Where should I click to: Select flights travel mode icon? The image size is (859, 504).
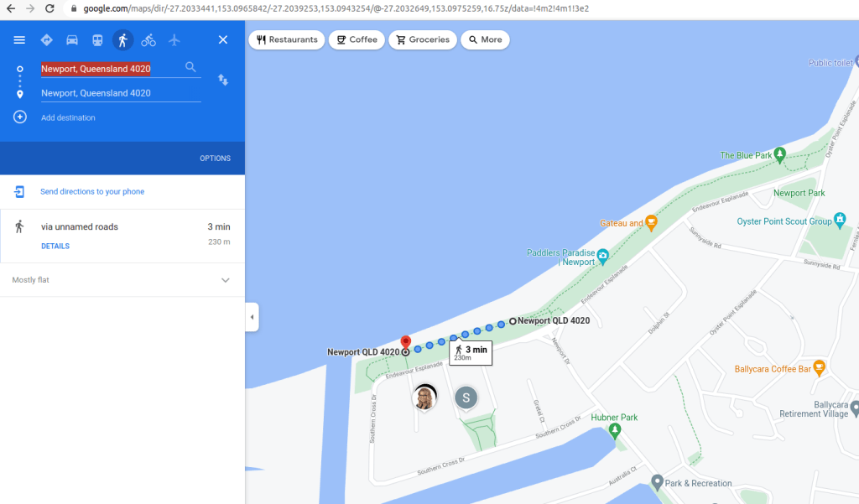tap(174, 40)
